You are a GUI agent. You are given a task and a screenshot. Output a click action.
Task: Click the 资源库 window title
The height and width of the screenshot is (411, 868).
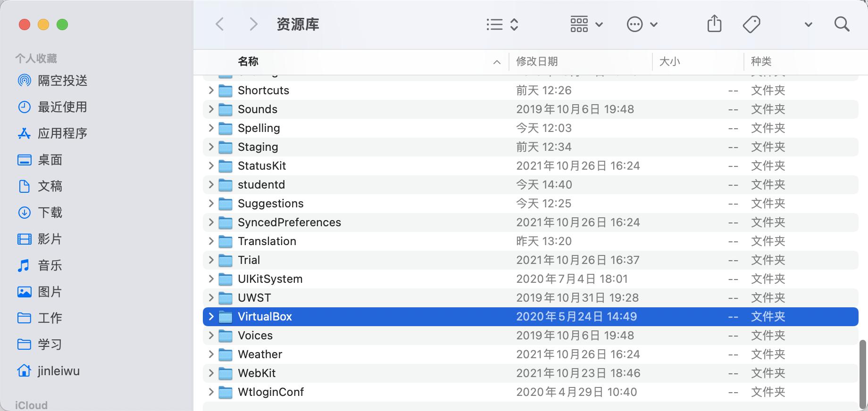pos(298,24)
